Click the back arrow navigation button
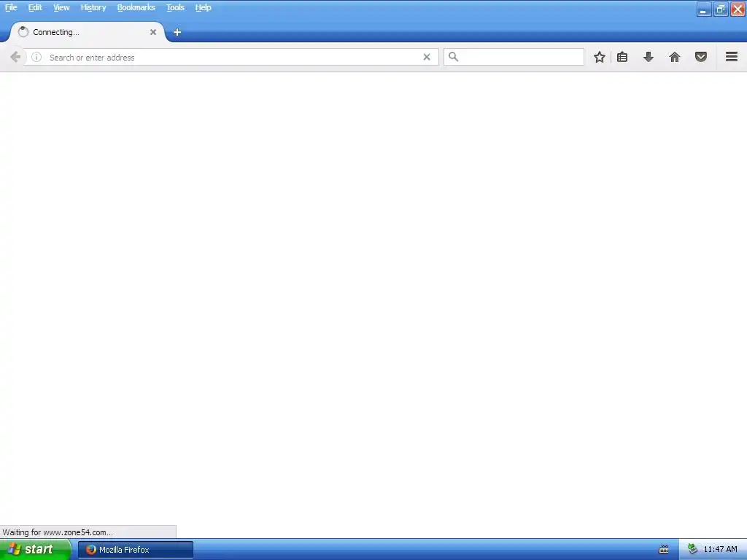The image size is (747, 560). click(x=15, y=57)
